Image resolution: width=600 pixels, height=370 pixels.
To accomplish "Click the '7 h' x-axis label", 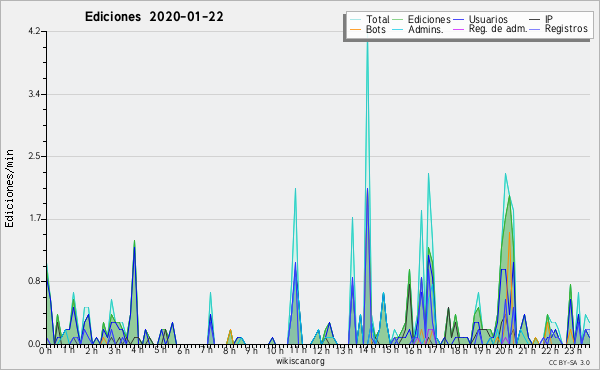I will (x=207, y=350).
